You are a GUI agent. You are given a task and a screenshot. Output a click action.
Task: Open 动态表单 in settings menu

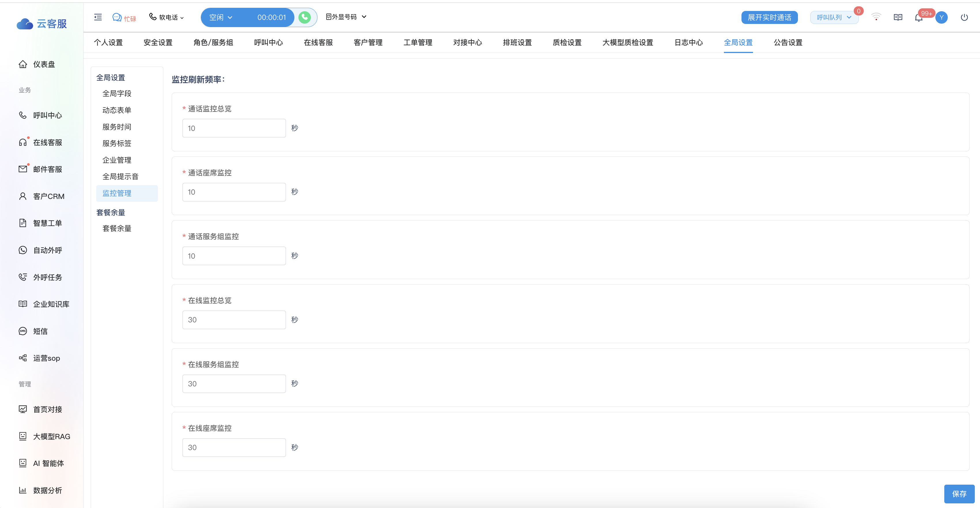(117, 110)
